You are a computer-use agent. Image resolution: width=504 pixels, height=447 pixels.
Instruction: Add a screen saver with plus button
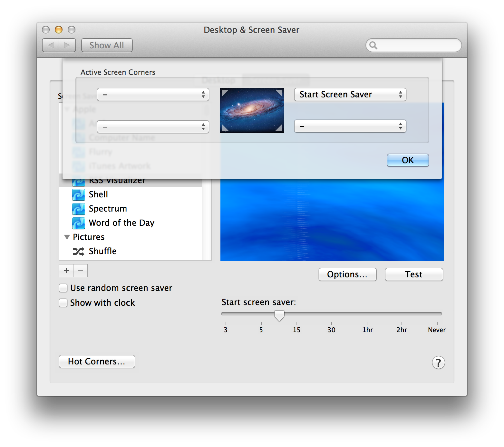(66, 271)
